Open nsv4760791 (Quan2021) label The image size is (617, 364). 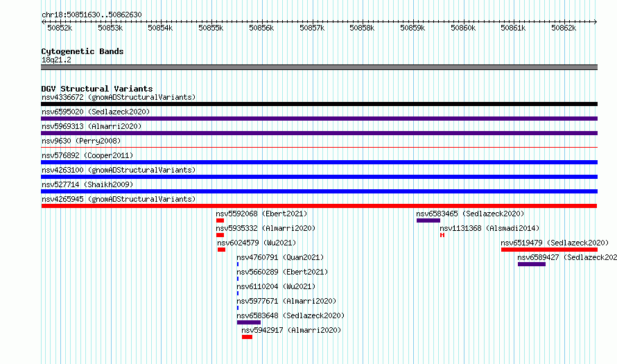[280, 257]
